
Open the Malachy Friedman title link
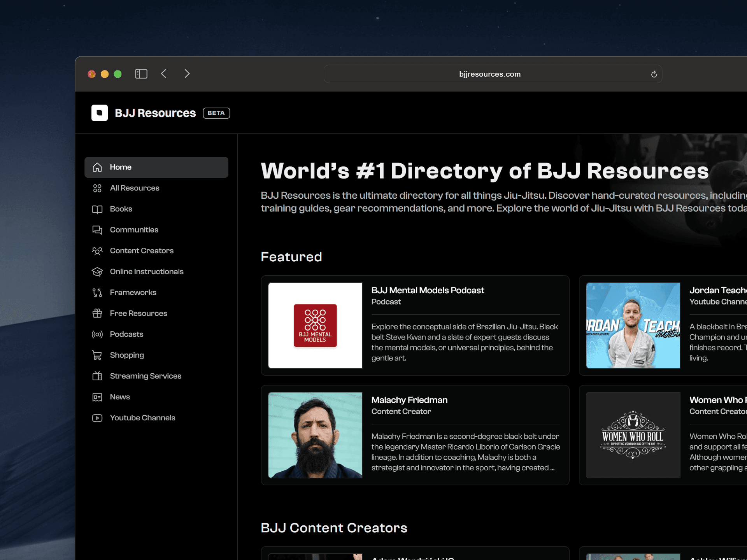[x=409, y=400]
